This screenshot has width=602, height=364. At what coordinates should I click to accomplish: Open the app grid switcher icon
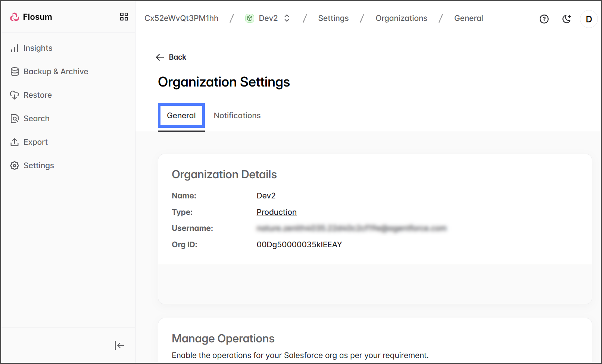pos(124,17)
